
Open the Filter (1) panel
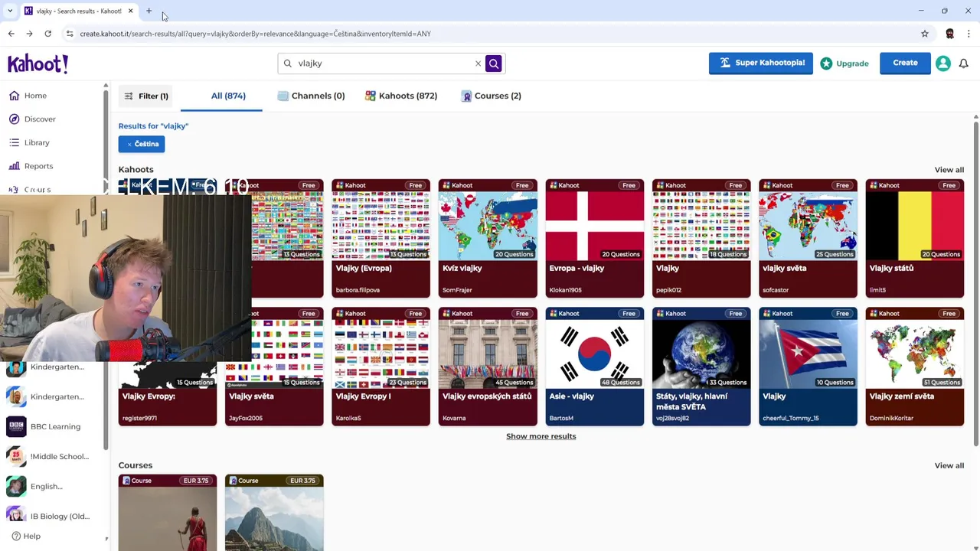pyautogui.click(x=146, y=96)
